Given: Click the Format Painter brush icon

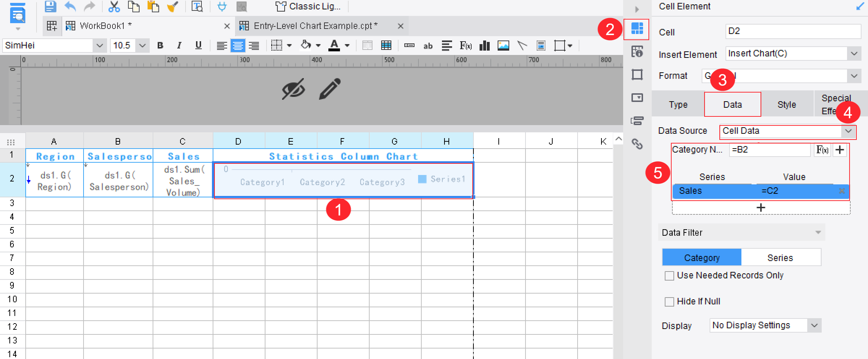Looking at the screenshot, I should tap(173, 7).
